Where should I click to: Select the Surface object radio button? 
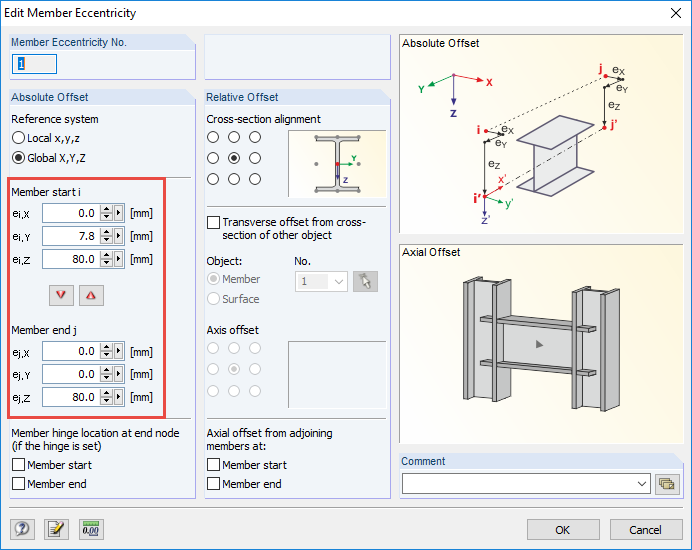pyautogui.click(x=214, y=299)
